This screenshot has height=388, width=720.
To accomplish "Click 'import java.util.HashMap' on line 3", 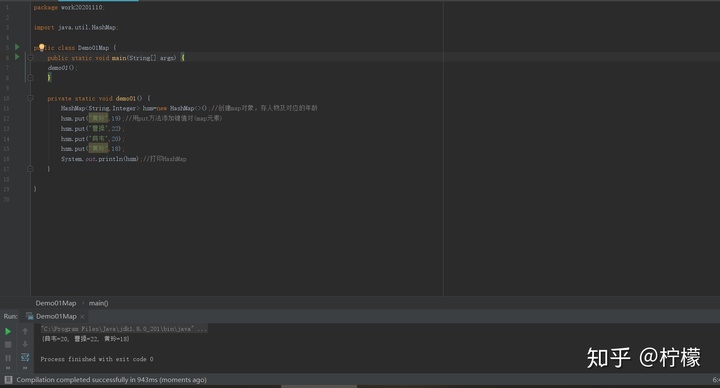I will (x=76, y=28).
